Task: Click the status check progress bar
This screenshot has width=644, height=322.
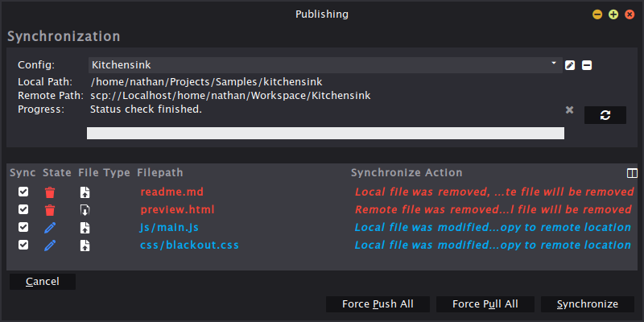Action: [x=325, y=133]
